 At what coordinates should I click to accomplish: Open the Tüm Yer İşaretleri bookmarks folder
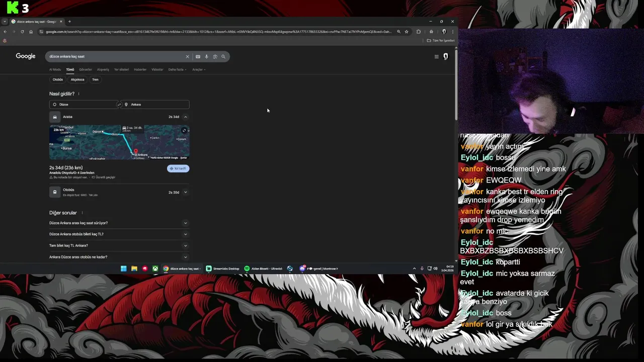(441, 40)
